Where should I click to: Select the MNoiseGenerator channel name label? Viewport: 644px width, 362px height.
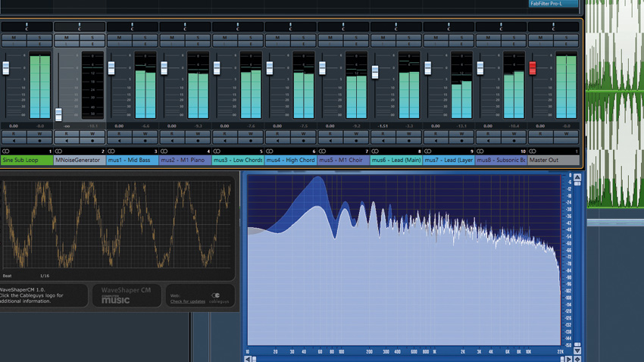click(x=80, y=160)
